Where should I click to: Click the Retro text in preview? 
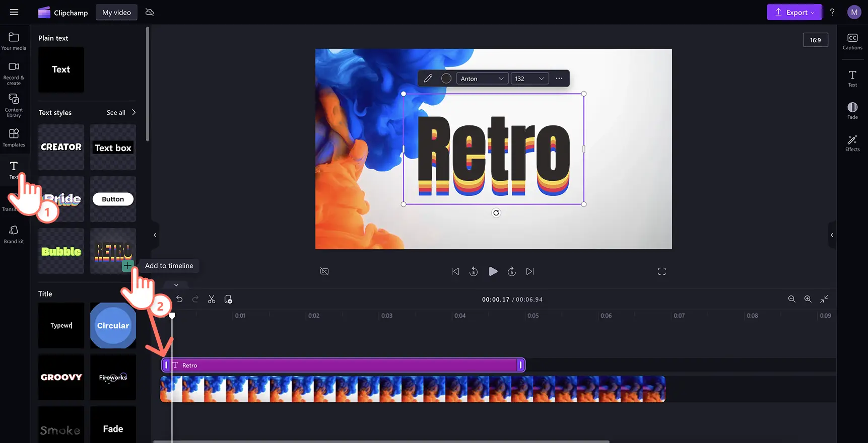[494, 156]
